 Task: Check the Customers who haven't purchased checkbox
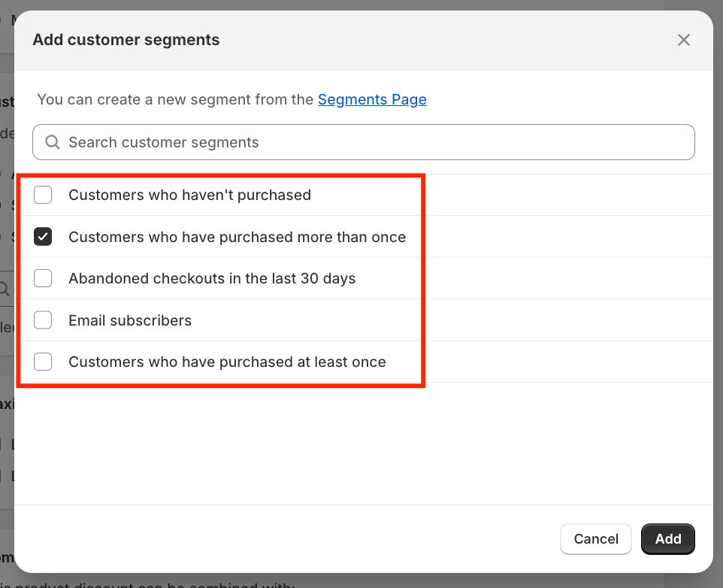pos(43,195)
